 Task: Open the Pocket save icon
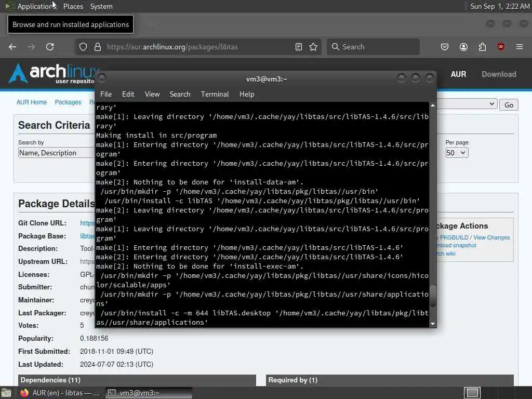[445, 47]
